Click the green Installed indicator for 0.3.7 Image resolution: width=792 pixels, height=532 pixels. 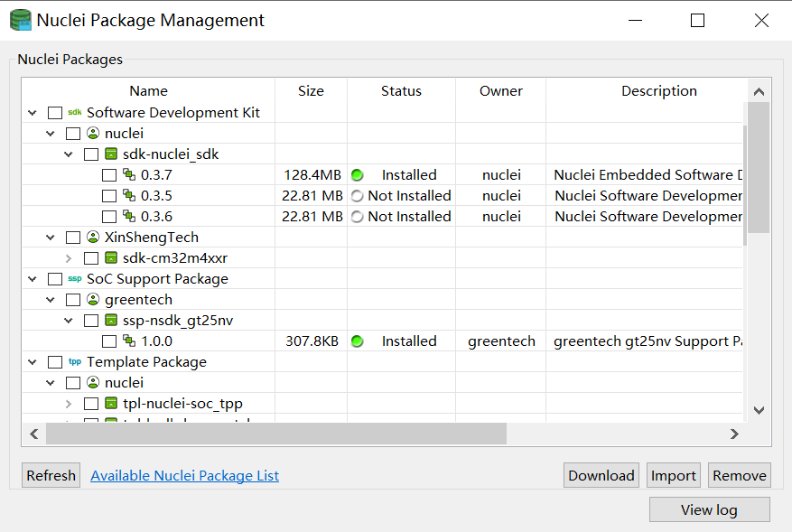(x=357, y=175)
